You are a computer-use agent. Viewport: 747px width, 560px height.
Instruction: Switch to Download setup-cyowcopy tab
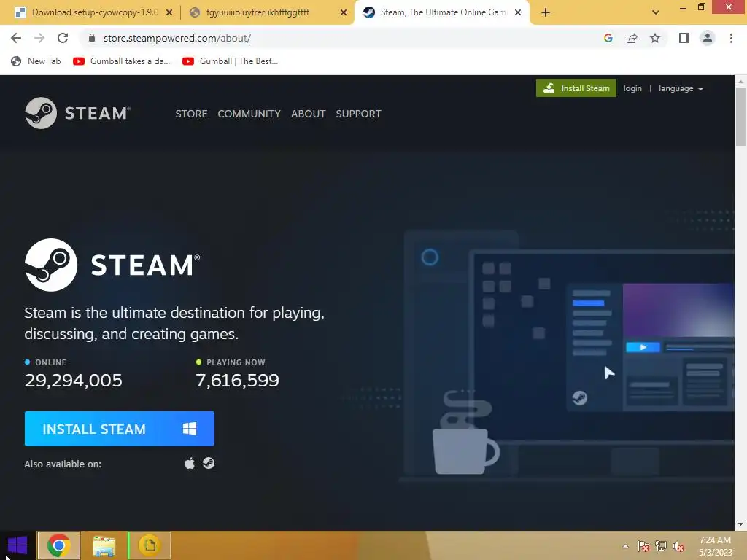click(94, 12)
